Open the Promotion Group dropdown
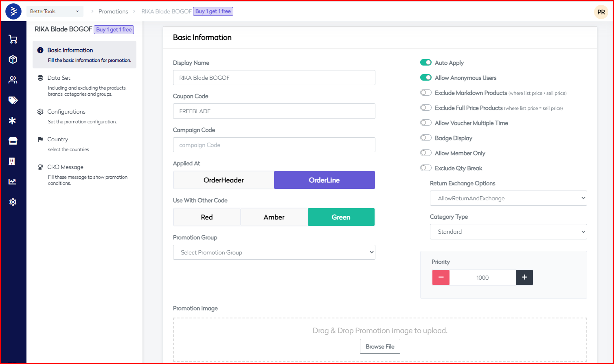Image resolution: width=614 pixels, height=364 pixels. pyautogui.click(x=274, y=252)
